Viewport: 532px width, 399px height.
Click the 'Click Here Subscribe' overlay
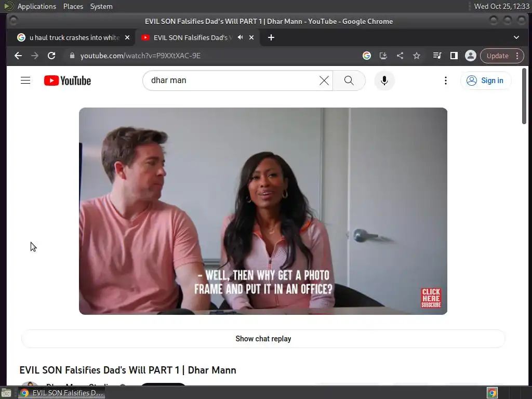(x=431, y=298)
